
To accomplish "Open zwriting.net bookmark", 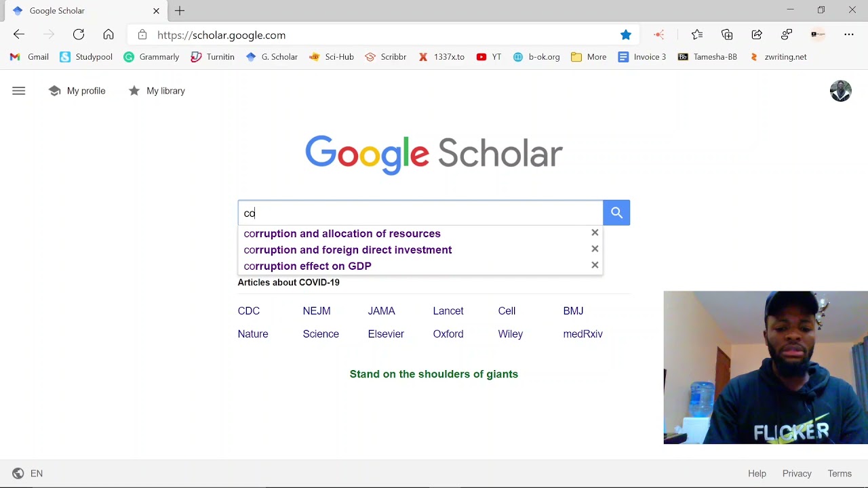I will pos(778,57).
